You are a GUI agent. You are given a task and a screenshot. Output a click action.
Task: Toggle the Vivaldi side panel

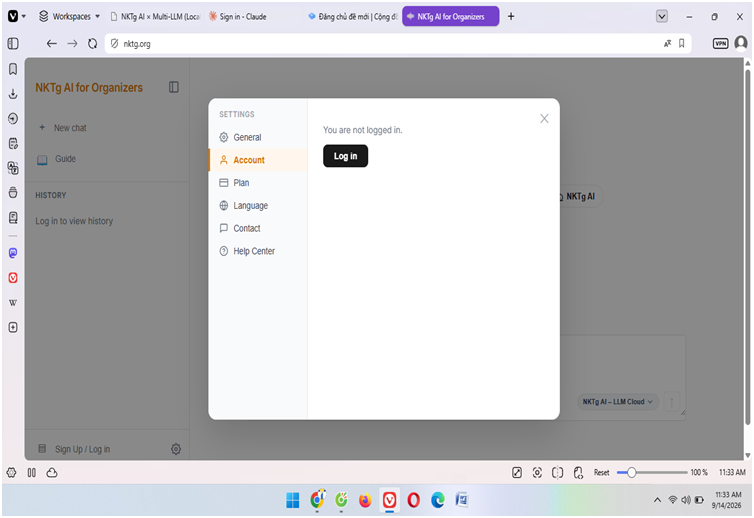click(x=13, y=44)
